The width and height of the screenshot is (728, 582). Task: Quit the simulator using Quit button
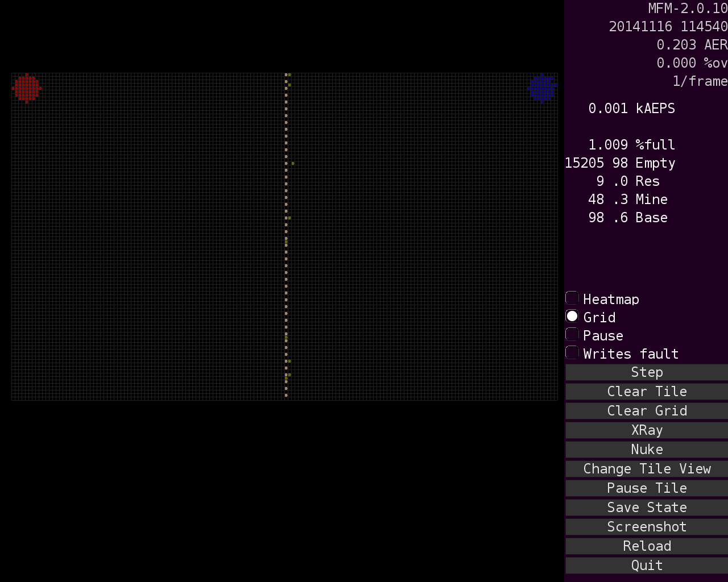click(x=647, y=566)
